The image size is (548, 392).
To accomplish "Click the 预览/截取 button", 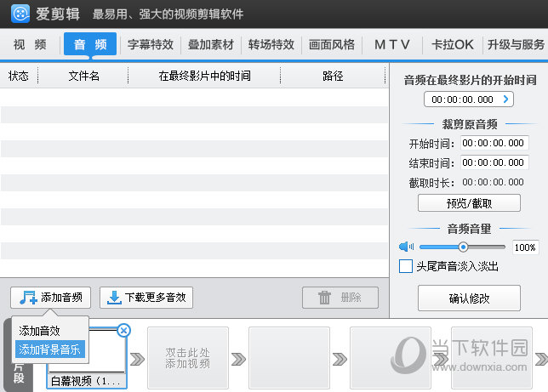I will point(469,203).
